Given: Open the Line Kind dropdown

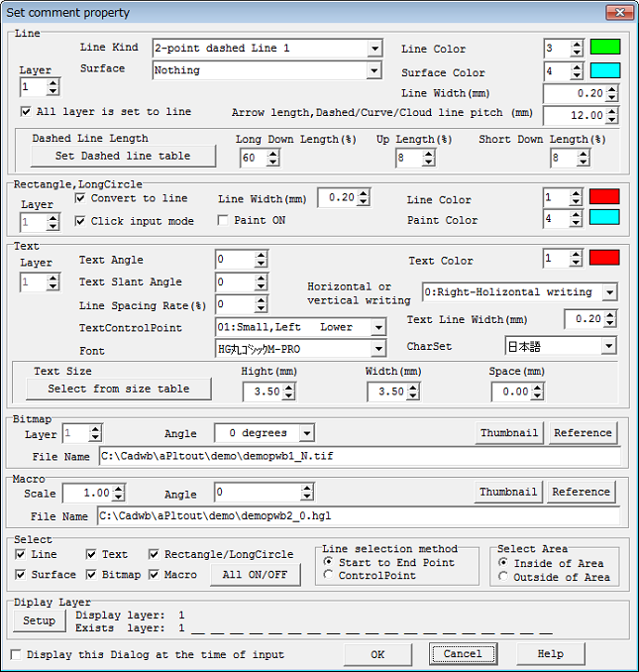Looking at the screenshot, I should (x=374, y=48).
